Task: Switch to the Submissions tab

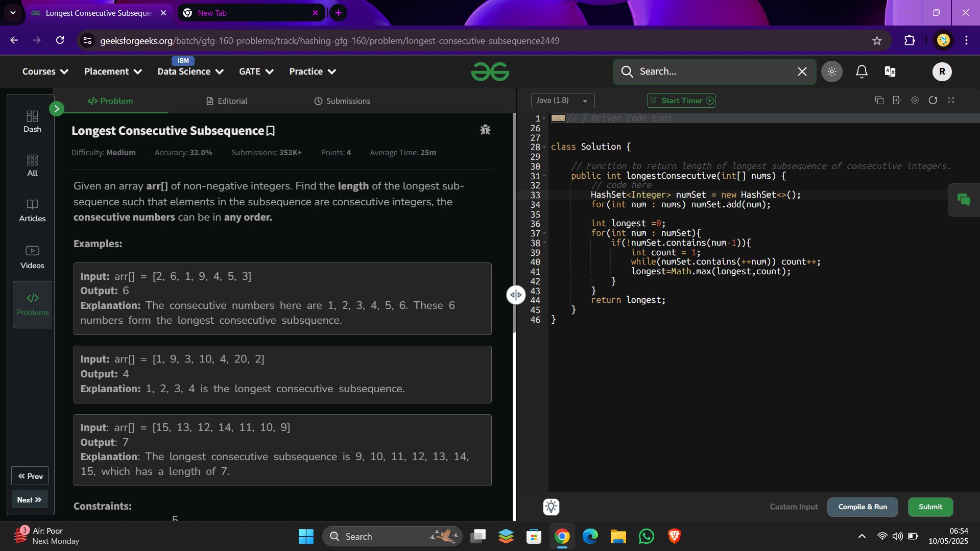Action: (342, 101)
